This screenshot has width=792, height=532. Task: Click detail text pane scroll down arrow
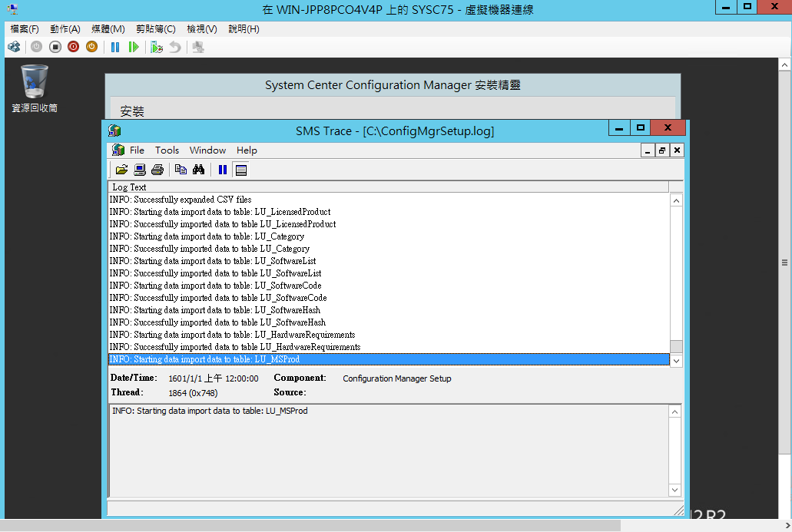[x=674, y=490]
